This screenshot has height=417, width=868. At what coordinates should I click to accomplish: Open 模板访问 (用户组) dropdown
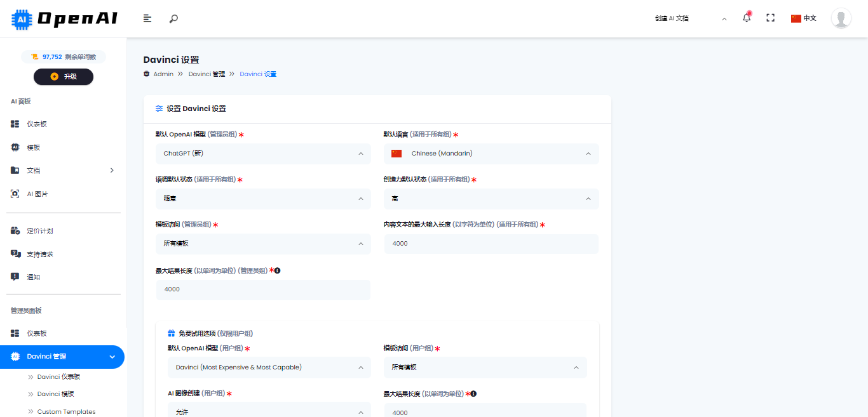[x=485, y=367]
